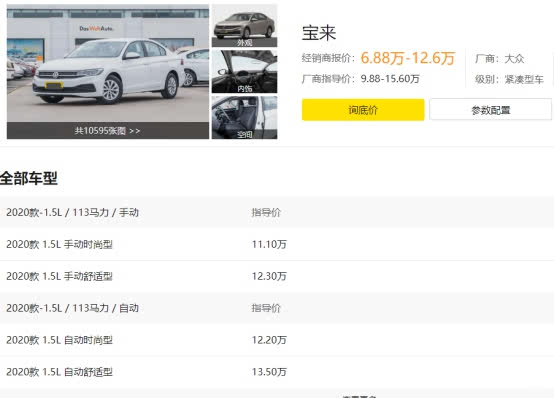Screen dimensions: 554x398
Task: Open model 2020款 1.5L 自动舒适型
Action: point(59,372)
